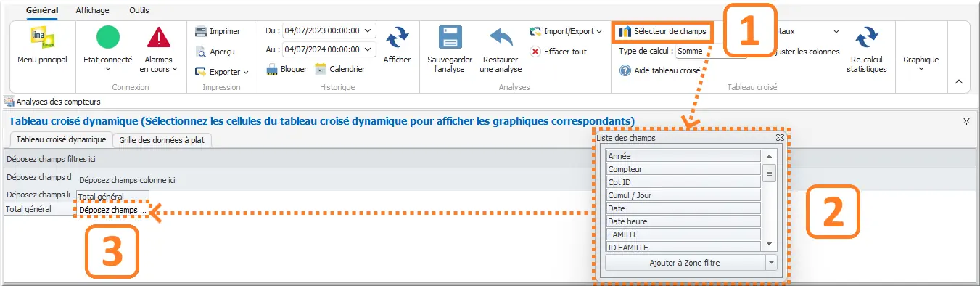
Task: Click Sauvegarder l'analyse floppy disk icon
Action: (x=450, y=38)
